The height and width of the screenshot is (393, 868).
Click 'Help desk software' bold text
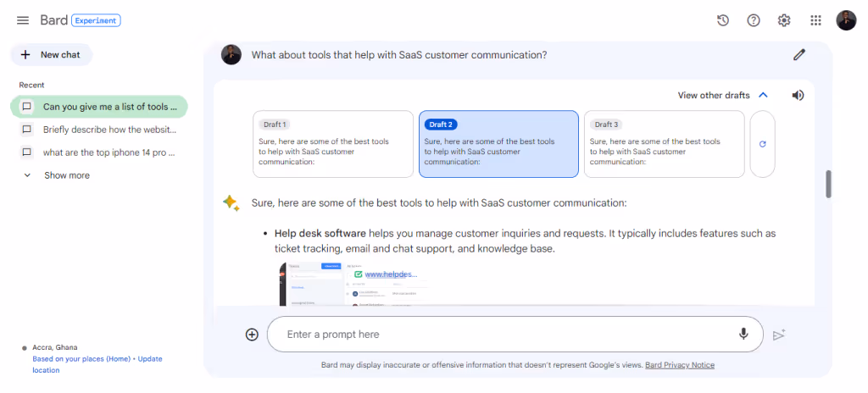(320, 234)
